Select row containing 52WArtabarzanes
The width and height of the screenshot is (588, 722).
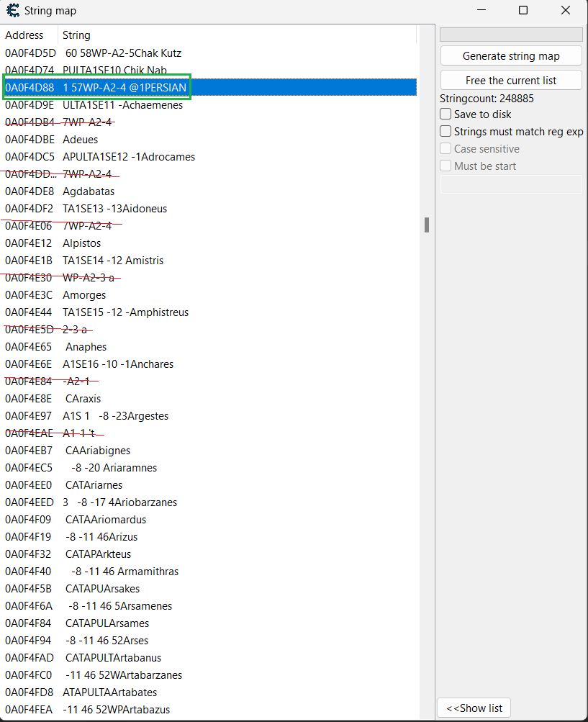(209, 674)
